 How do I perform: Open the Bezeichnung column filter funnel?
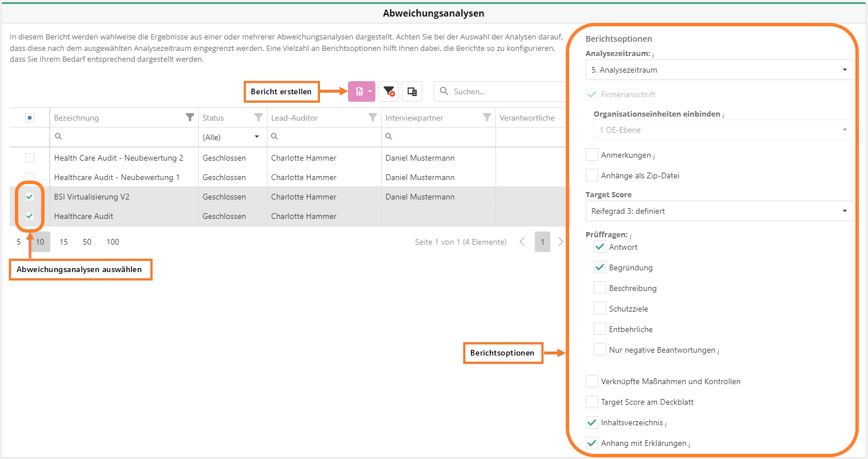[x=190, y=117]
